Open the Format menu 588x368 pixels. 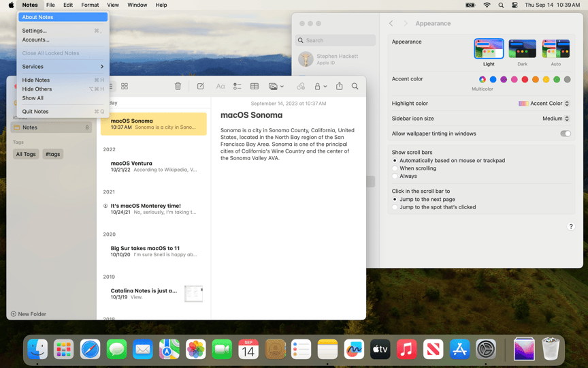point(90,5)
